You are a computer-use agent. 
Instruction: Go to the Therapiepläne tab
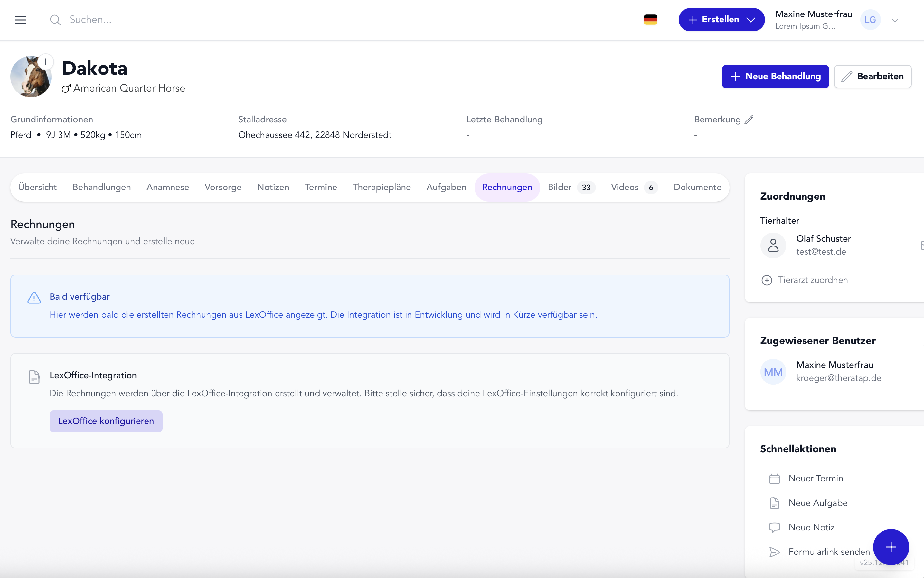pyautogui.click(x=381, y=187)
